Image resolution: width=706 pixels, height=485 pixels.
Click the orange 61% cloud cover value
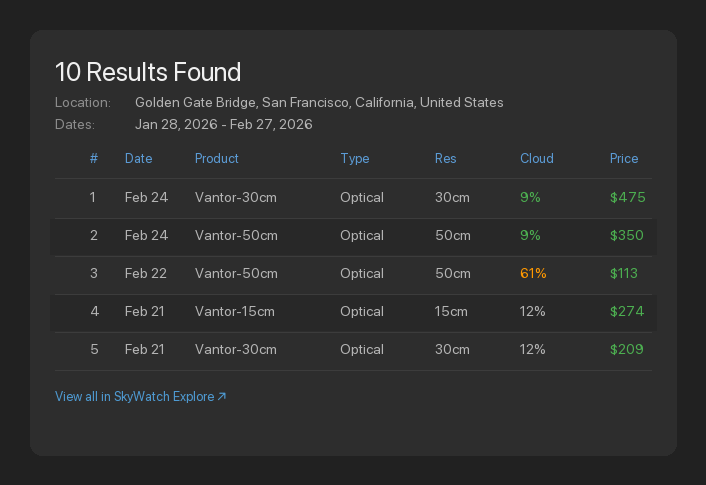pyautogui.click(x=533, y=274)
